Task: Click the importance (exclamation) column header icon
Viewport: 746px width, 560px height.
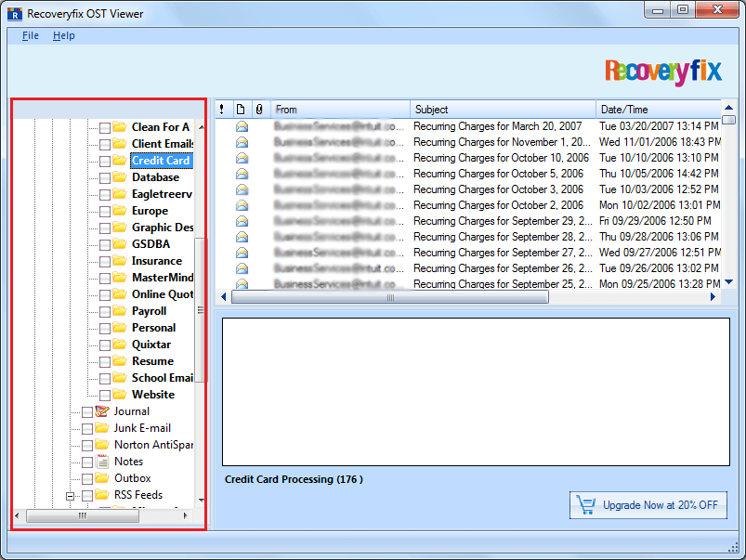Action: (222, 110)
